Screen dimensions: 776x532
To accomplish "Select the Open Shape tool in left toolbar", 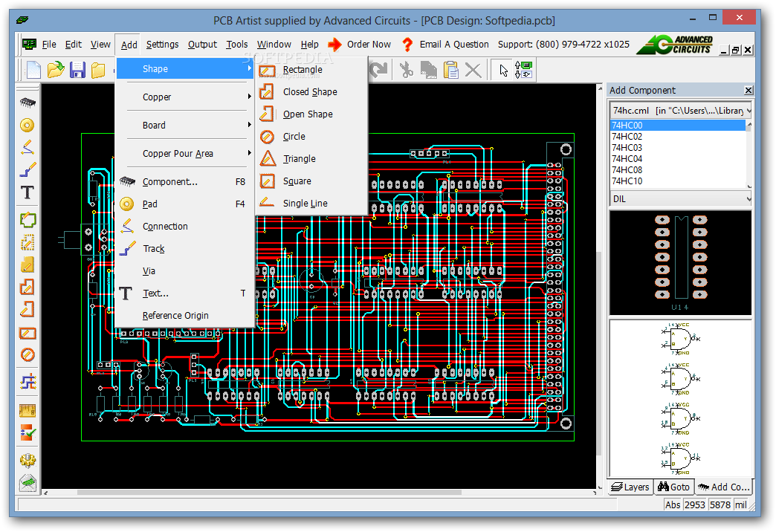I will click(28, 309).
